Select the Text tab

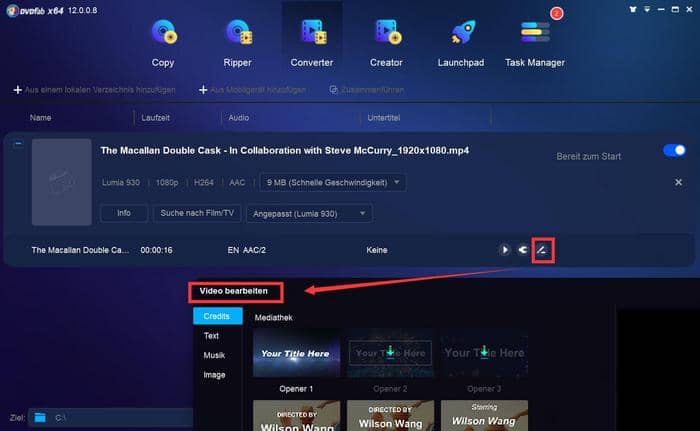pyautogui.click(x=212, y=335)
